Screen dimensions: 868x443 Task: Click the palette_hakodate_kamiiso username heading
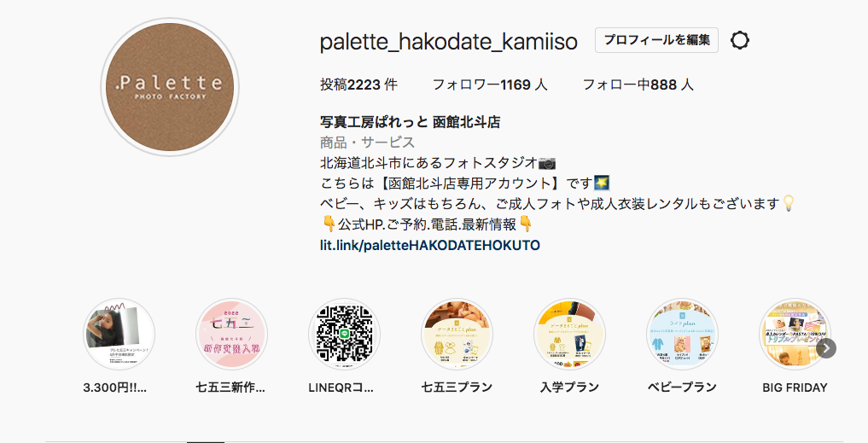pyautogui.click(x=449, y=42)
